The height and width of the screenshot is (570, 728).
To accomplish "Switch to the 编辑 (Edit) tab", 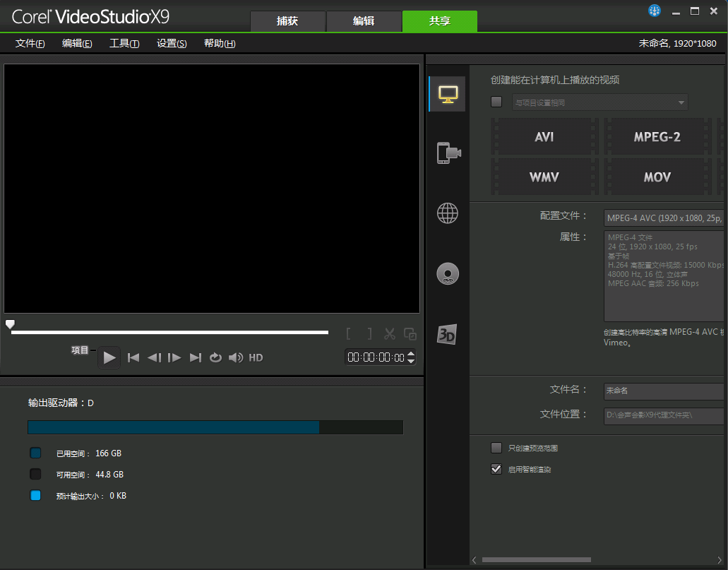I will (364, 21).
